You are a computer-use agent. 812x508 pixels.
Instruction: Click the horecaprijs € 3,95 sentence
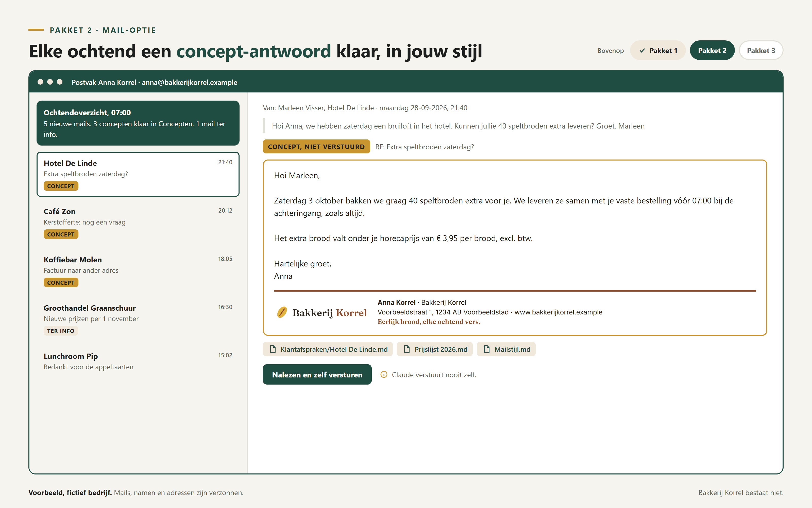pos(403,239)
